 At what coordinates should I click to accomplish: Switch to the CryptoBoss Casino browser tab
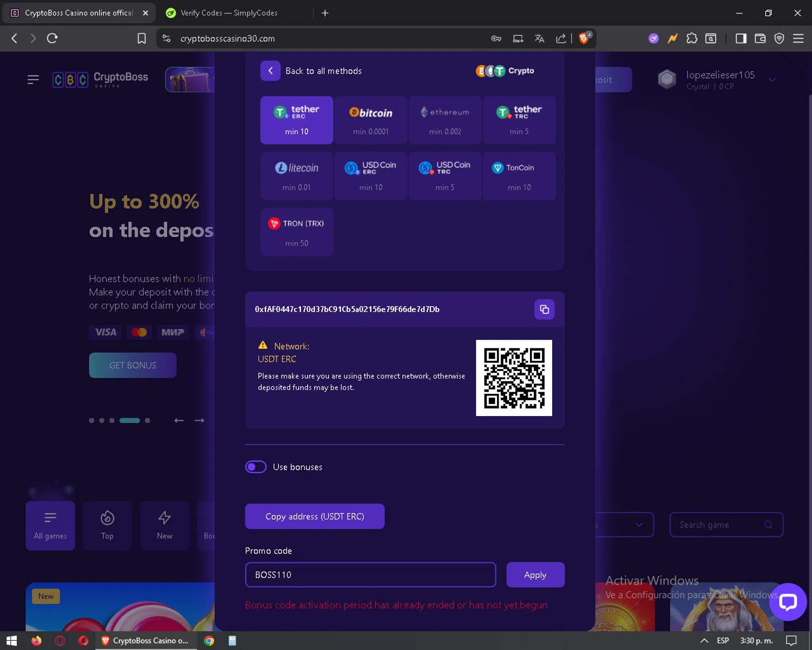[79, 13]
